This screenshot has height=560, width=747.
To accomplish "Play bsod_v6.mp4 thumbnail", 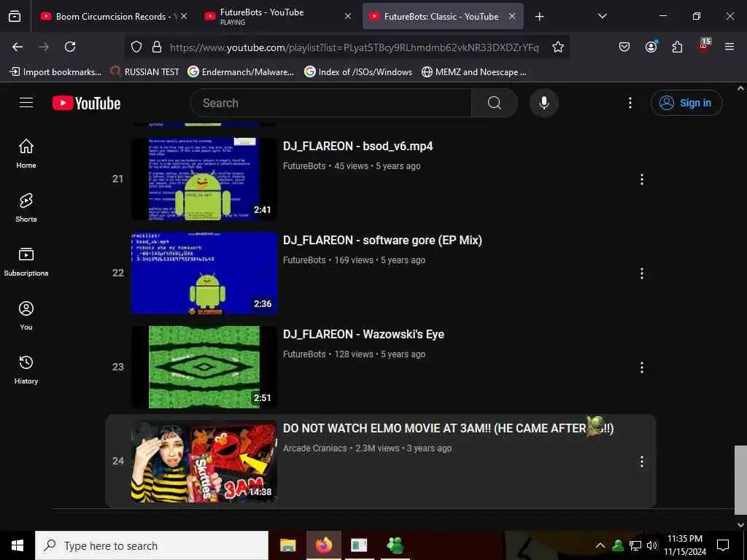I will pos(204,179).
